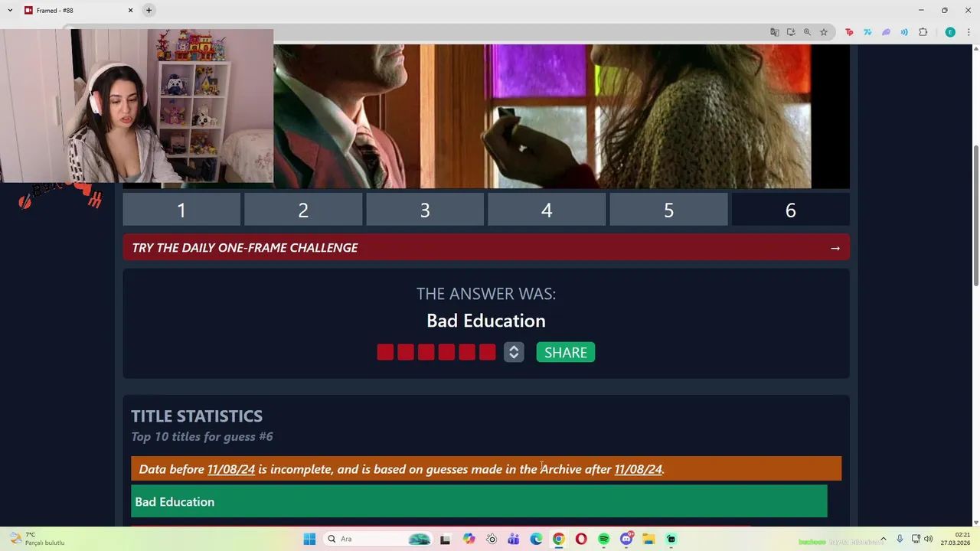The image size is (980, 551).
Task: Open Spotify from the taskbar
Action: pos(604,539)
